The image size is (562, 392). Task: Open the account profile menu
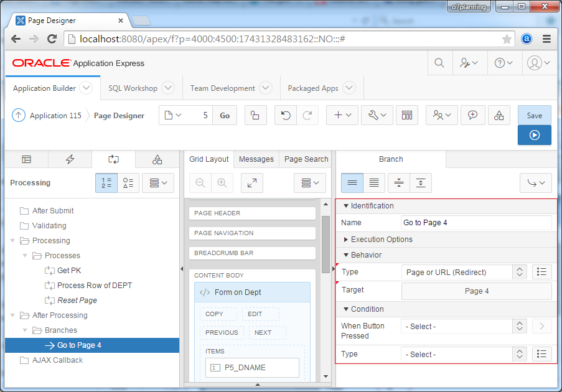pyautogui.click(x=538, y=63)
